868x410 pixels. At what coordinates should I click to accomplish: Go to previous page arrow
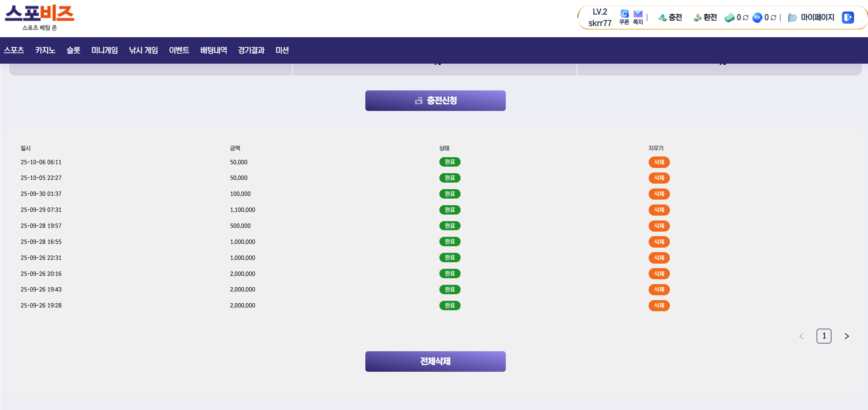tap(801, 336)
